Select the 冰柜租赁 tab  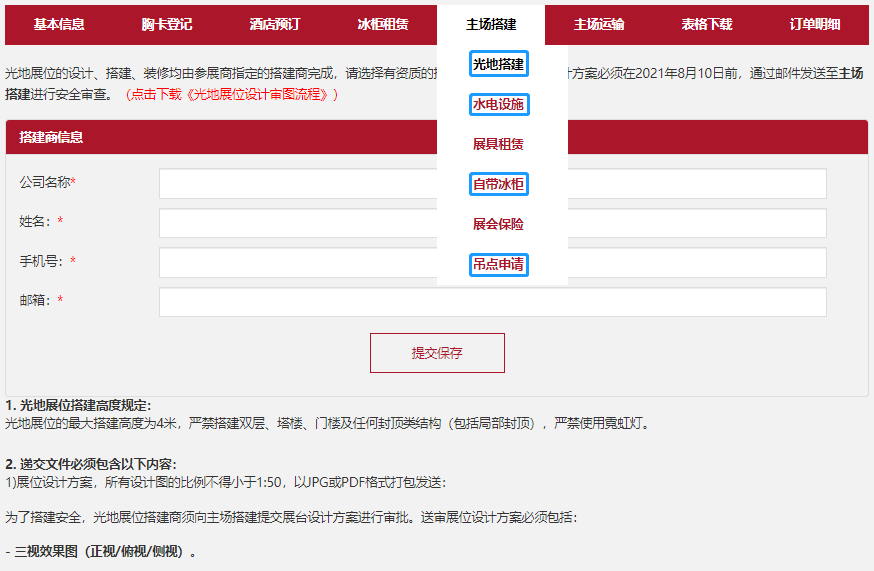coord(383,25)
